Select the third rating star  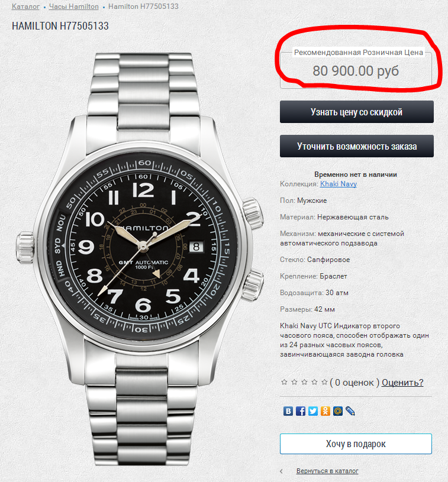point(304,382)
